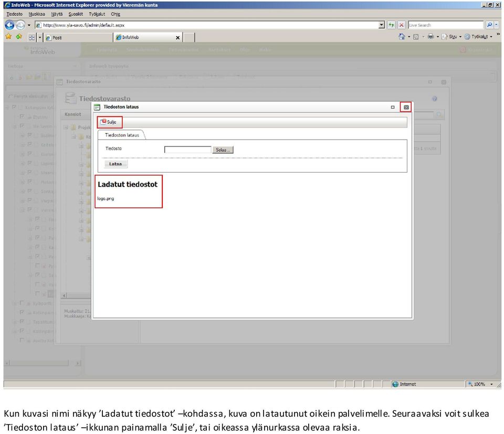The width and height of the screenshot is (504, 434).
Task: Open the Työkalut command bar menu
Action: [x=478, y=37]
